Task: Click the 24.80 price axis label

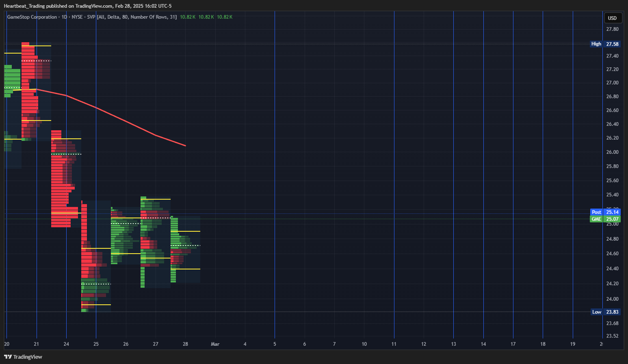Action: coord(612,239)
